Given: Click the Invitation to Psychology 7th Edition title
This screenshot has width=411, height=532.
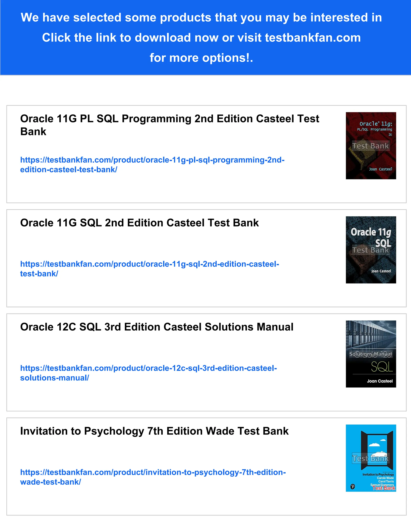Looking at the screenshot, I should point(154,431).
